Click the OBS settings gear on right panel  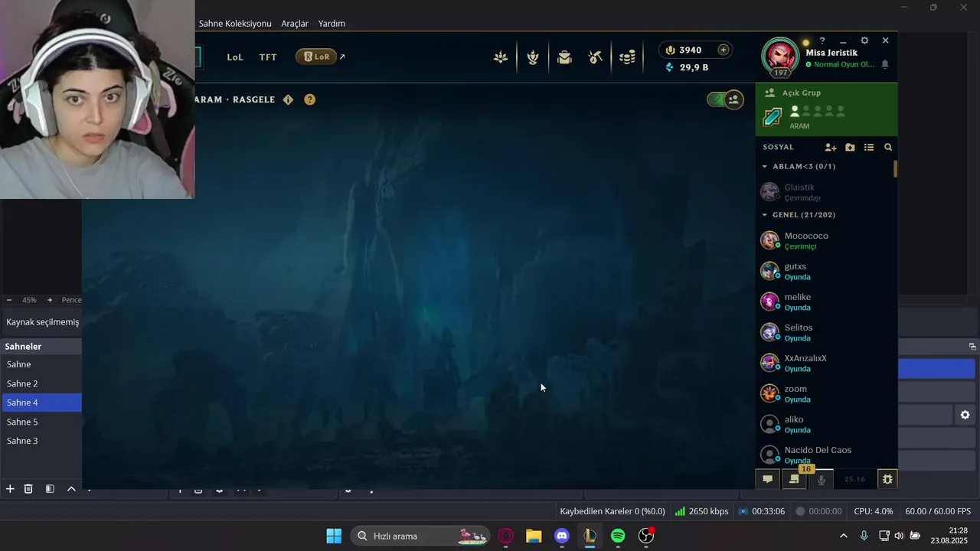[965, 415]
